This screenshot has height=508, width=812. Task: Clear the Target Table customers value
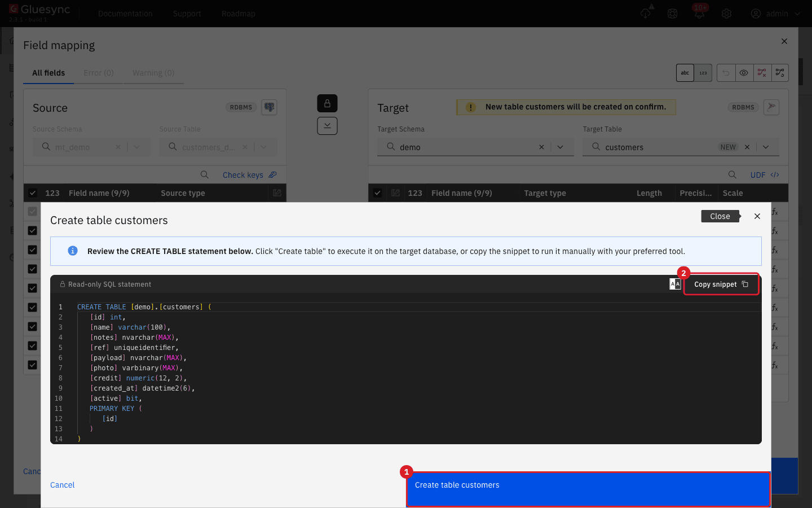[x=747, y=147]
